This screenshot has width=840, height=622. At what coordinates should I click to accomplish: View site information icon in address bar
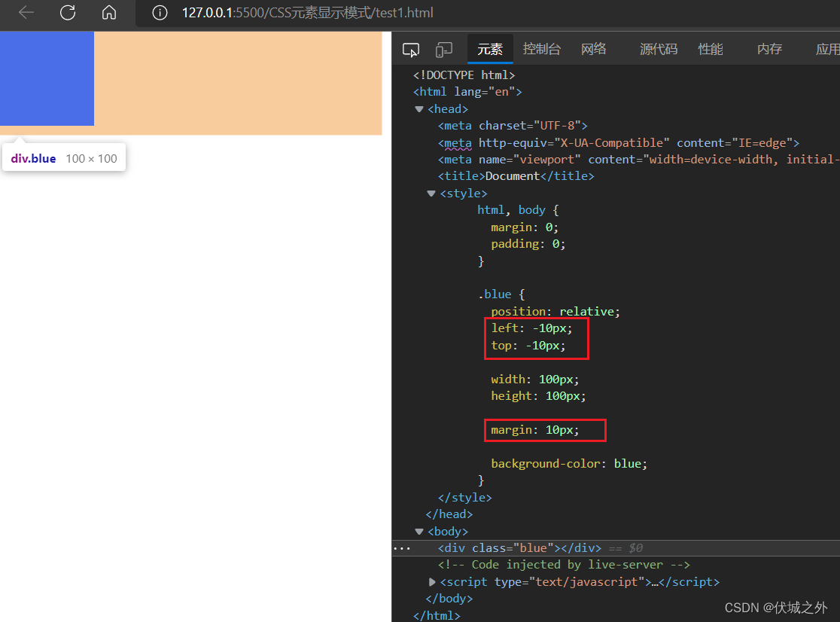[x=160, y=13]
